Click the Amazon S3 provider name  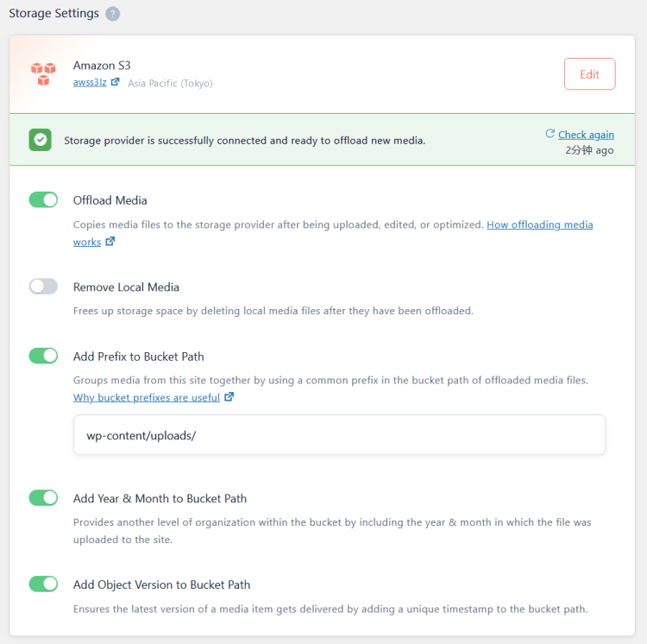click(x=102, y=66)
